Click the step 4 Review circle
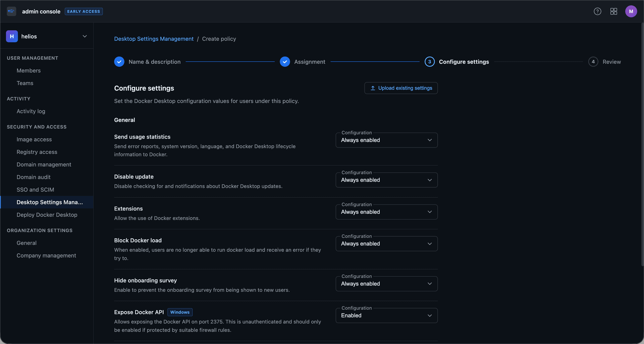 click(x=593, y=62)
